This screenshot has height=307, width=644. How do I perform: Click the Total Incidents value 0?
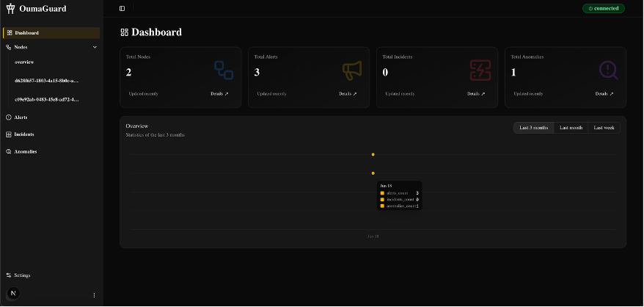pyautogui.click(x=385, y=73)
